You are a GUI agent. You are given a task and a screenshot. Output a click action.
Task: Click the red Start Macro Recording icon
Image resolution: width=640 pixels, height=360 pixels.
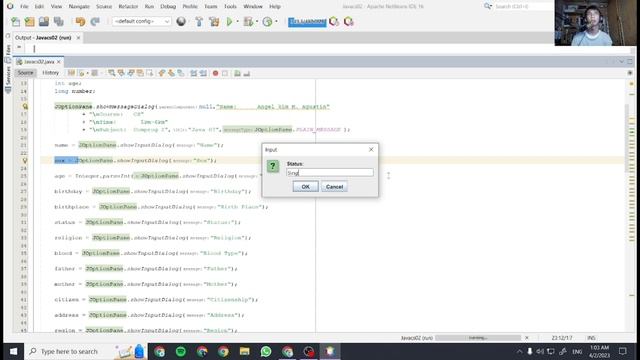pyautogui.click(x=216, y=73)
